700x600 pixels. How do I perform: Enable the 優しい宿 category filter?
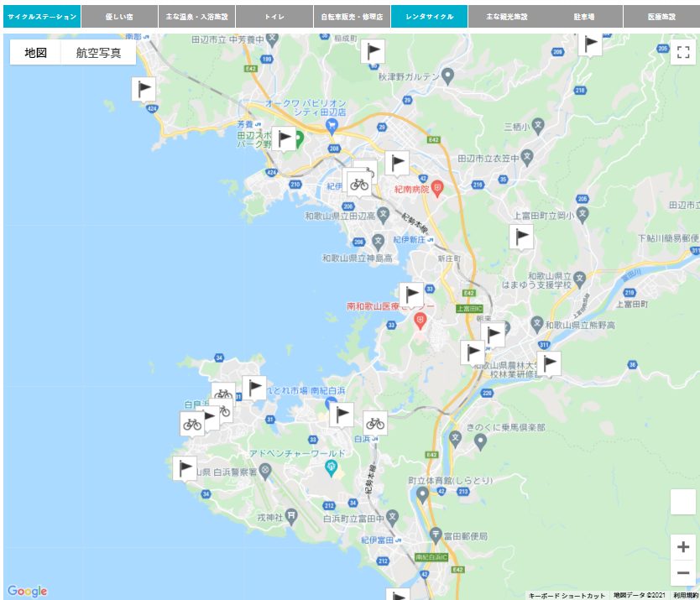pyautogui.click(x=119, y=17)
